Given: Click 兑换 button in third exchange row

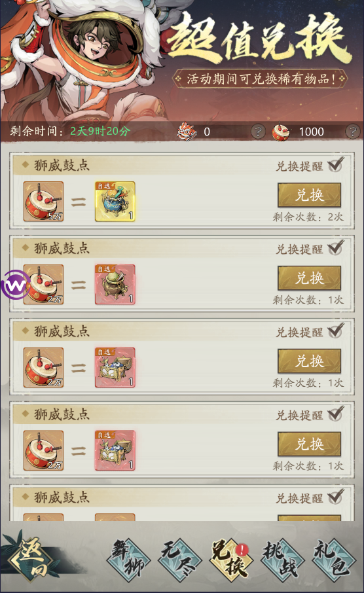Looking at the screenshot, I should point(310,361).
